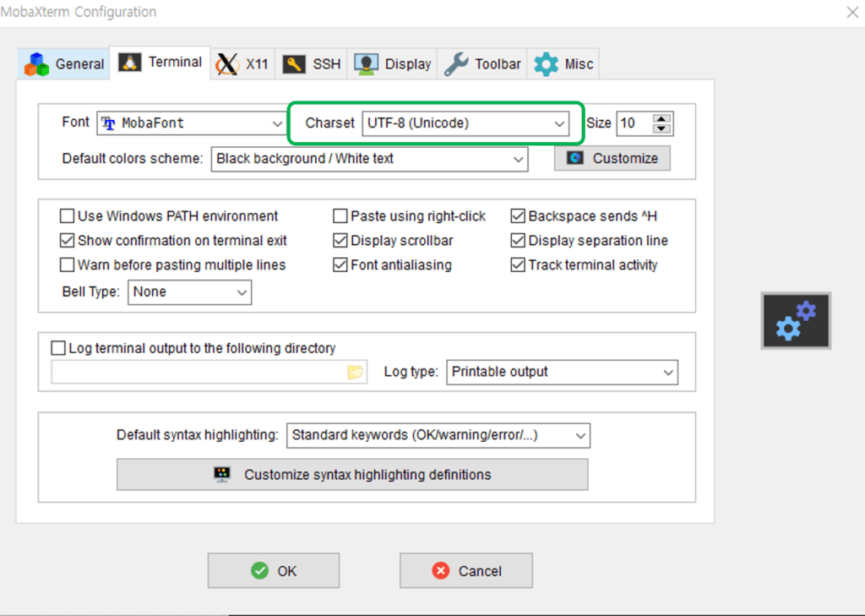
Task: Toggle Paste using right-click checkbox
Action: [340, 215]
